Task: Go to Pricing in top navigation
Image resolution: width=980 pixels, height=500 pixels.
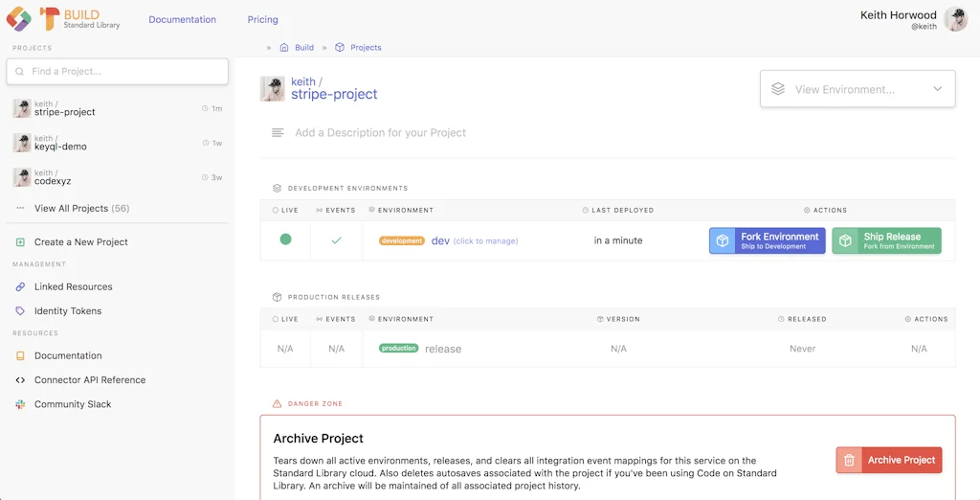Action: click(262, 19)
